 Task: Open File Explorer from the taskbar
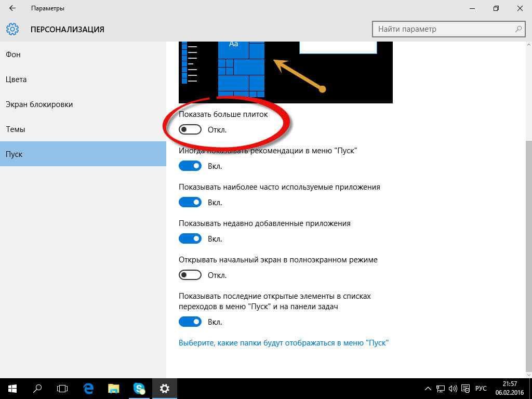coord(114,388)
